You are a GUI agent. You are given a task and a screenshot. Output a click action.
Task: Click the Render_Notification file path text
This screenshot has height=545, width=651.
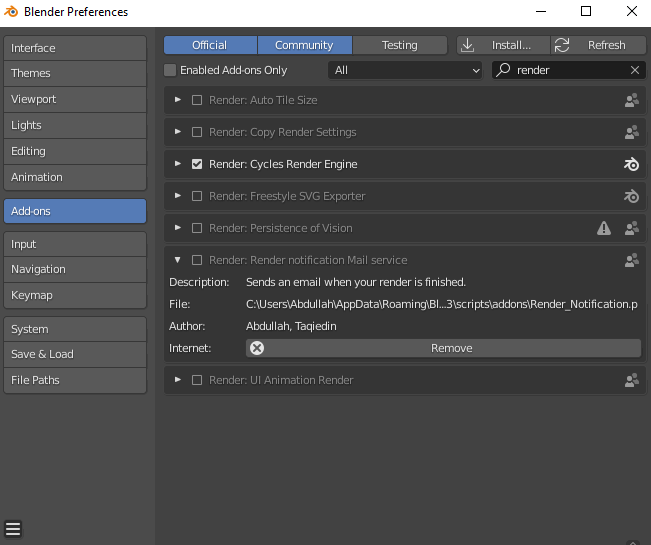click(x=442, y=304)
